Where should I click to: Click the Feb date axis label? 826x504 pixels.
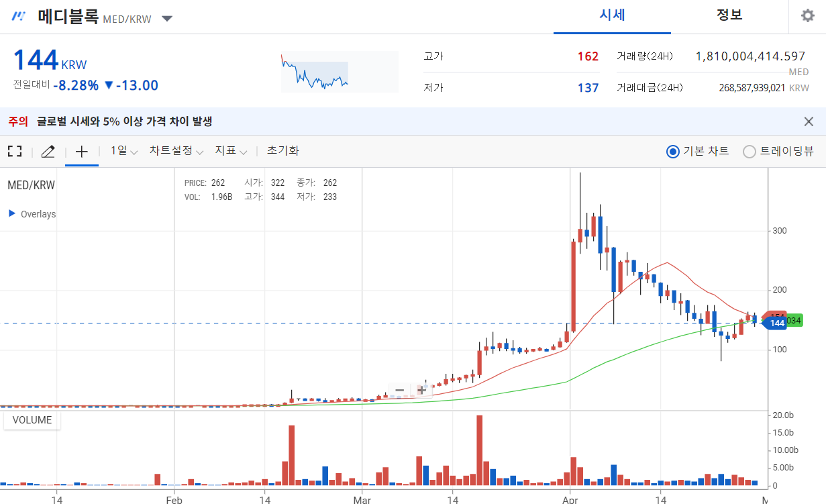coord(174,499)
